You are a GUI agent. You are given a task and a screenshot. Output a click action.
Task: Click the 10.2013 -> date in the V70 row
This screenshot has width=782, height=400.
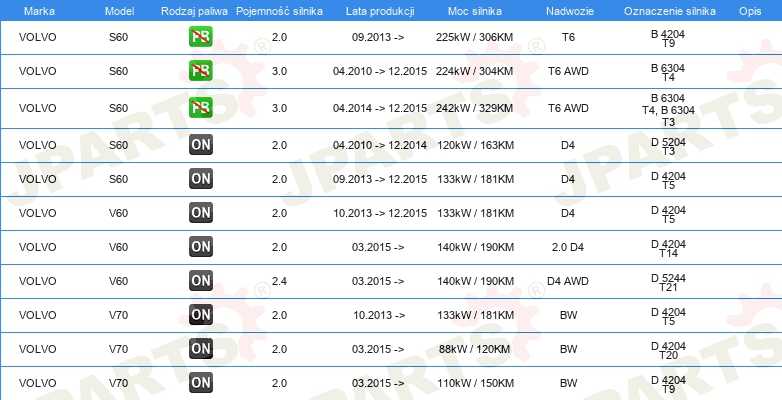pyautogui.click(x=379, y=315)
